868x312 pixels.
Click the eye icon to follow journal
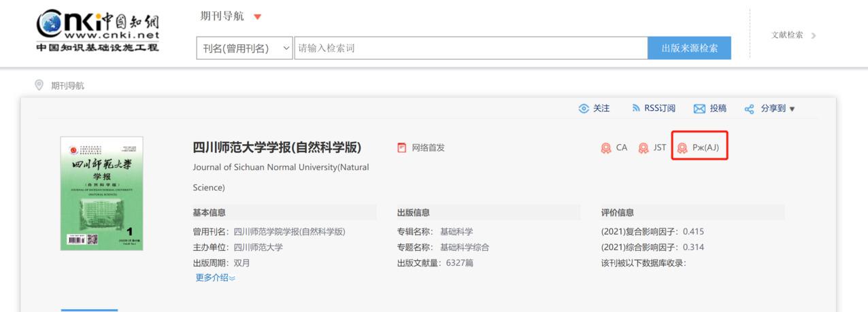583,109
